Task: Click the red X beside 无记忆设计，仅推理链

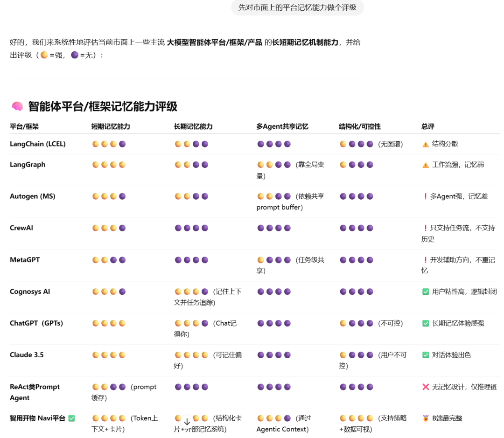Action: (425, 387)
